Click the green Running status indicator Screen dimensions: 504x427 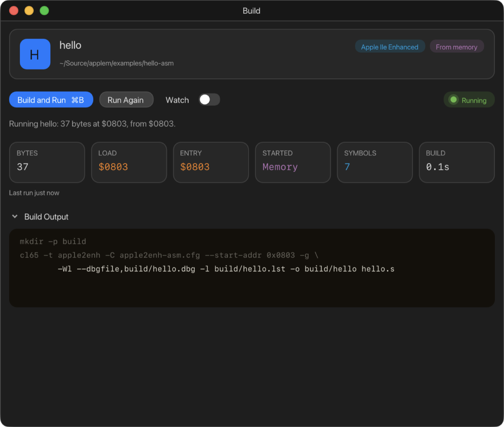pyautogui.click(x=469, y=100)
